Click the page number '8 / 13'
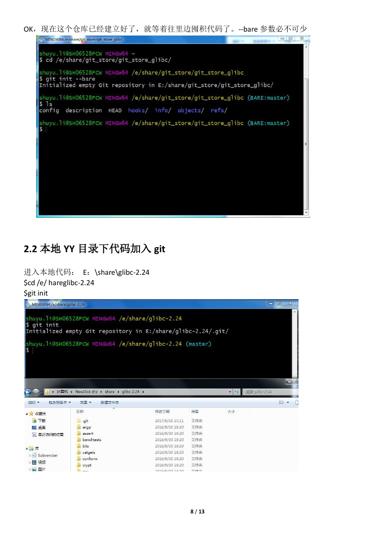The image size is (392, 555). 197,512
